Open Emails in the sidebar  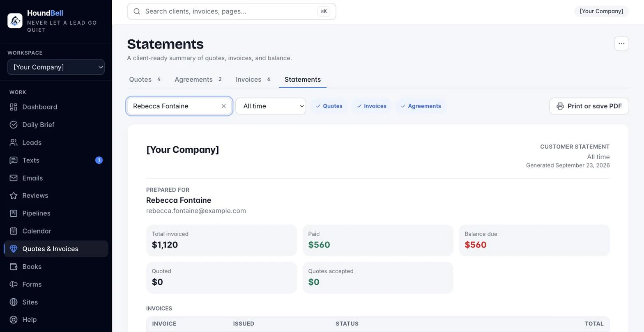56,178
